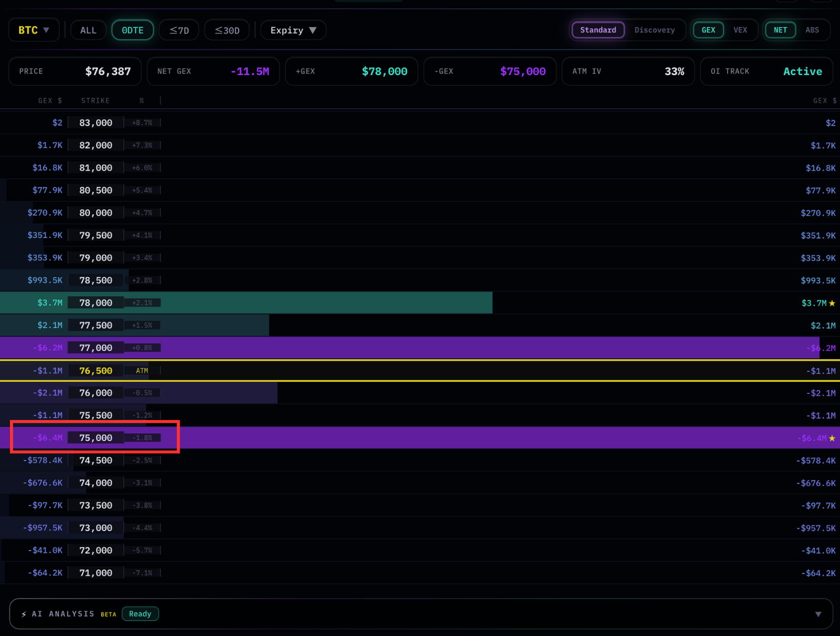Select the 73,500 strike row
Image resolution: width=840 pixels, height=636 pixels.
(420, 506)
